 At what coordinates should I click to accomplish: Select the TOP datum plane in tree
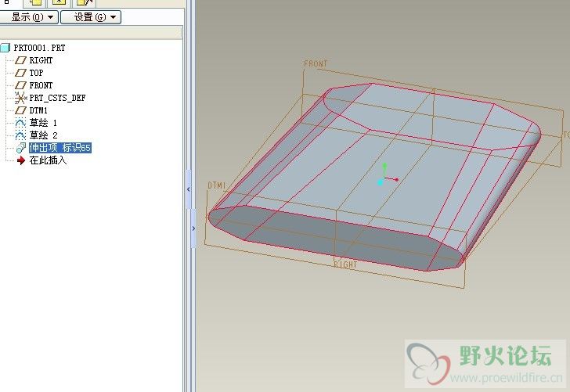pos(36,73)
